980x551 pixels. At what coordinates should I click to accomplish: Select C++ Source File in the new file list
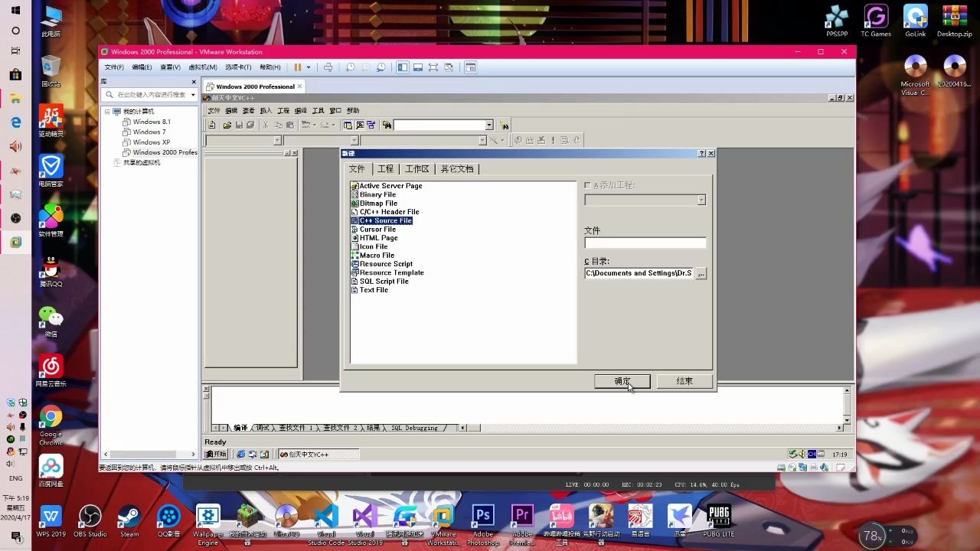pos(385,220)
